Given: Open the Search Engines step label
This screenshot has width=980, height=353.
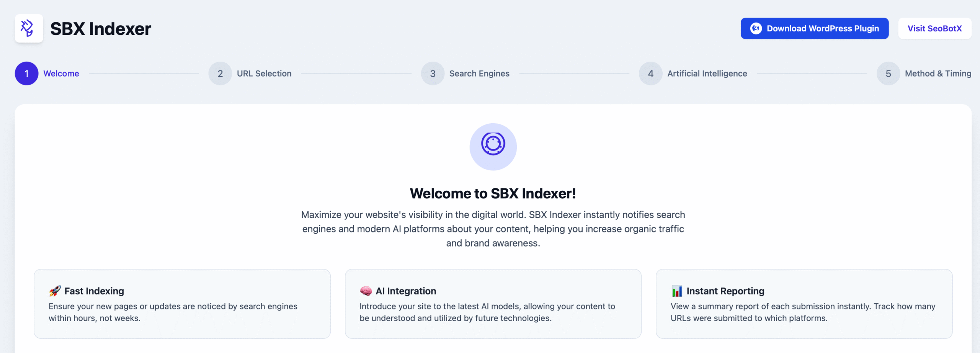Looking at the screenshot, I should [x=479, y=74].
